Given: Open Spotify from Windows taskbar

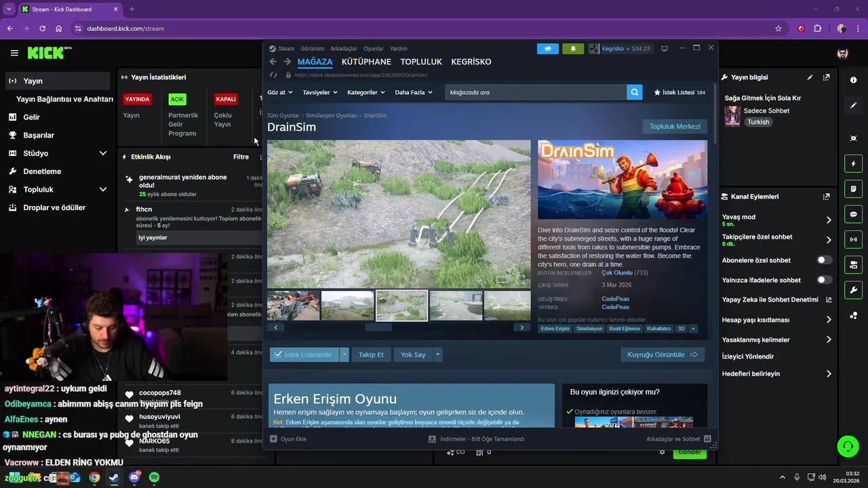Looking at the screenshot, I should 154,477.
